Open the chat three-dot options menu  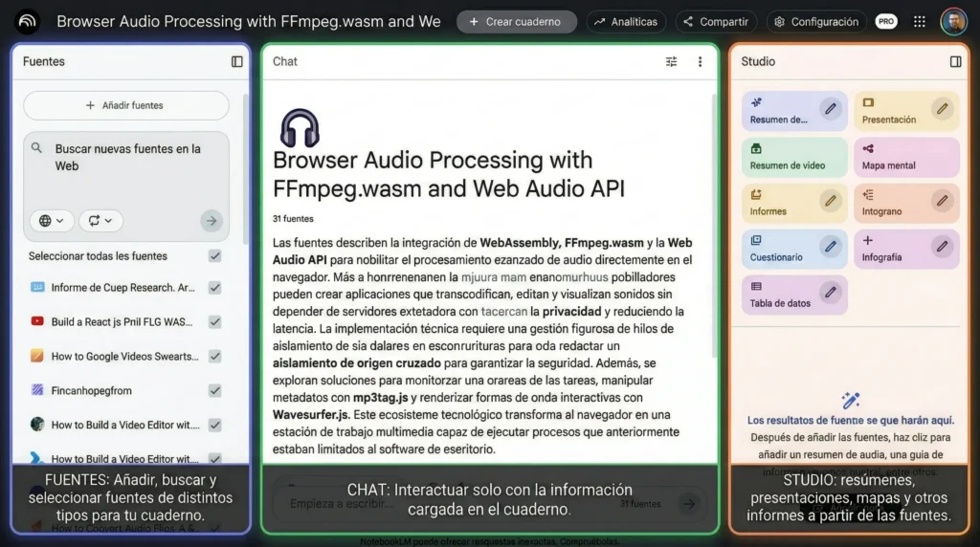[700, 61]
